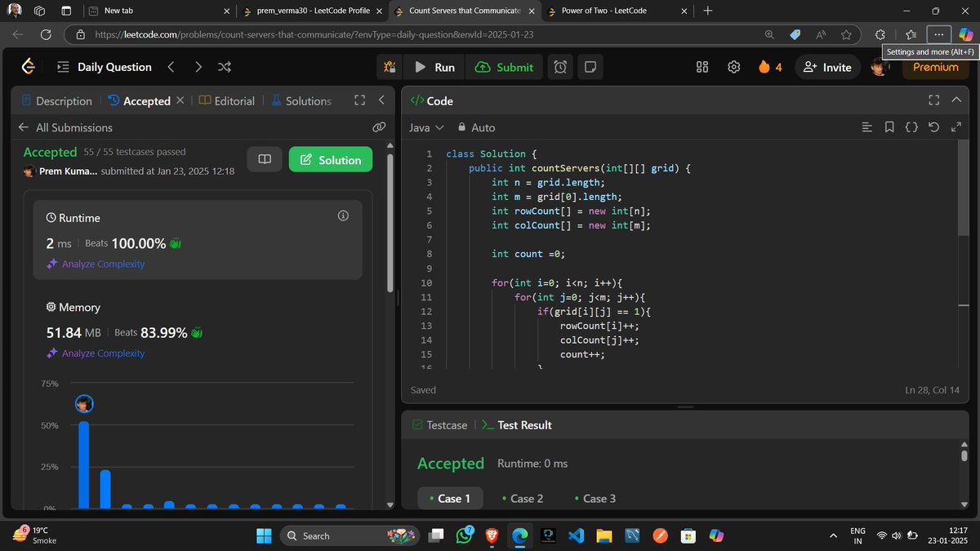Open the profile avatar in LeetCode header
The height and width of the screenshot is (551, 980).
pyautogui.click(x=880, y=67)
